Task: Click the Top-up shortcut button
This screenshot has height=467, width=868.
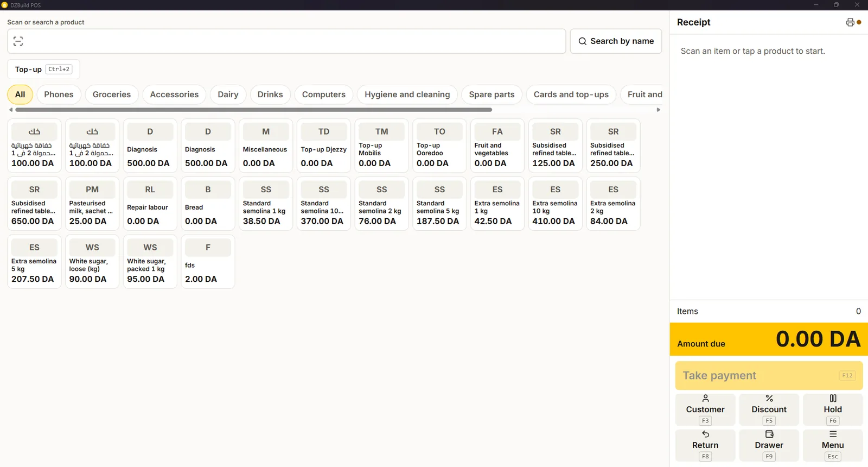Action: point(43,70)
